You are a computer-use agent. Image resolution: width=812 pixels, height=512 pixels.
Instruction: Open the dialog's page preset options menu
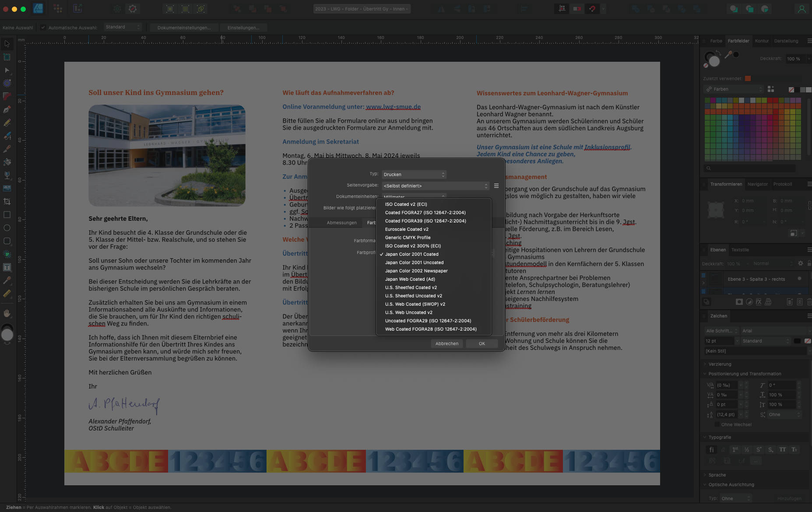(496, 186)
